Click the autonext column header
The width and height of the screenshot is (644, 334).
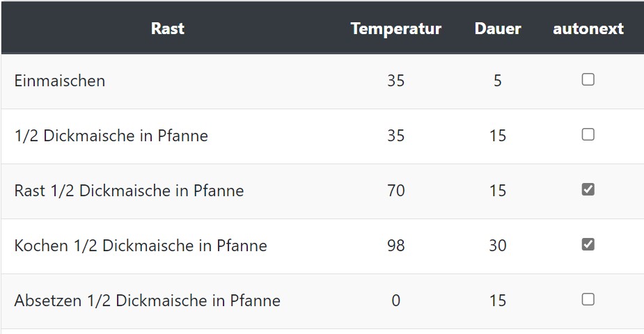(x=588, y=29)
